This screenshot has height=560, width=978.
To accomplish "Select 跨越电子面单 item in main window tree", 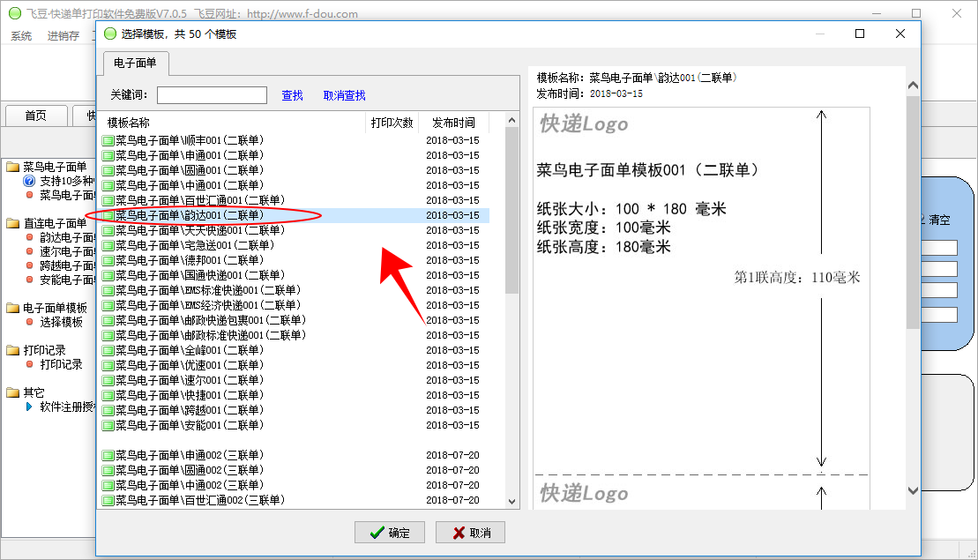I will click(x=67, y=265).
